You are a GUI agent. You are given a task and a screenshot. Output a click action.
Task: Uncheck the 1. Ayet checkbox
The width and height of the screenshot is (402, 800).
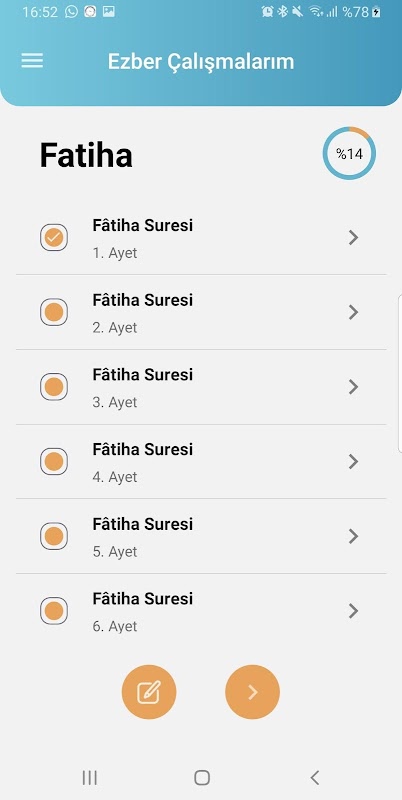[x=54, y=237]
